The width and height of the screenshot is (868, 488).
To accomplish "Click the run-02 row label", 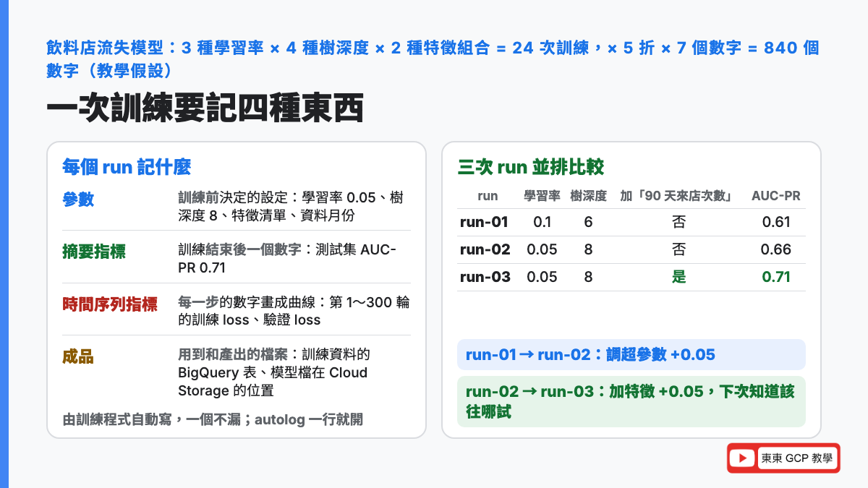I will pos(485,249).
